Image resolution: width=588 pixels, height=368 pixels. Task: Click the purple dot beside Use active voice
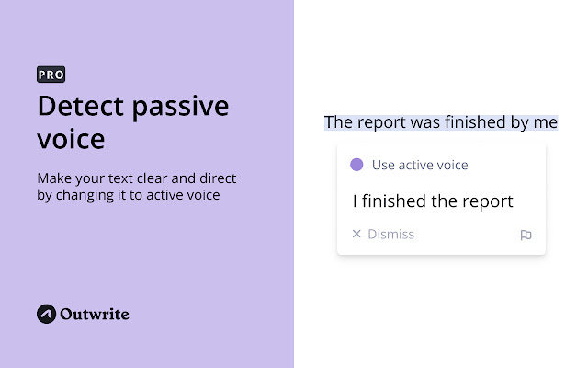tap(356, 165)
